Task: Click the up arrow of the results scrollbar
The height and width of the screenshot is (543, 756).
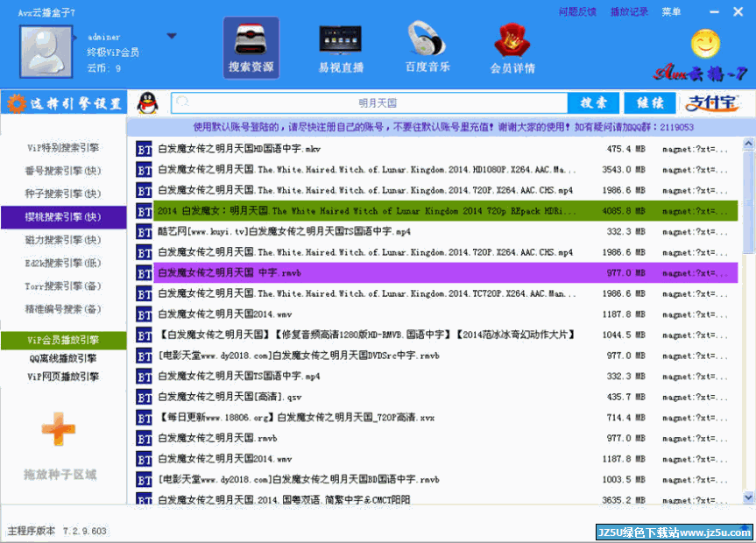Action: point(748,144)
